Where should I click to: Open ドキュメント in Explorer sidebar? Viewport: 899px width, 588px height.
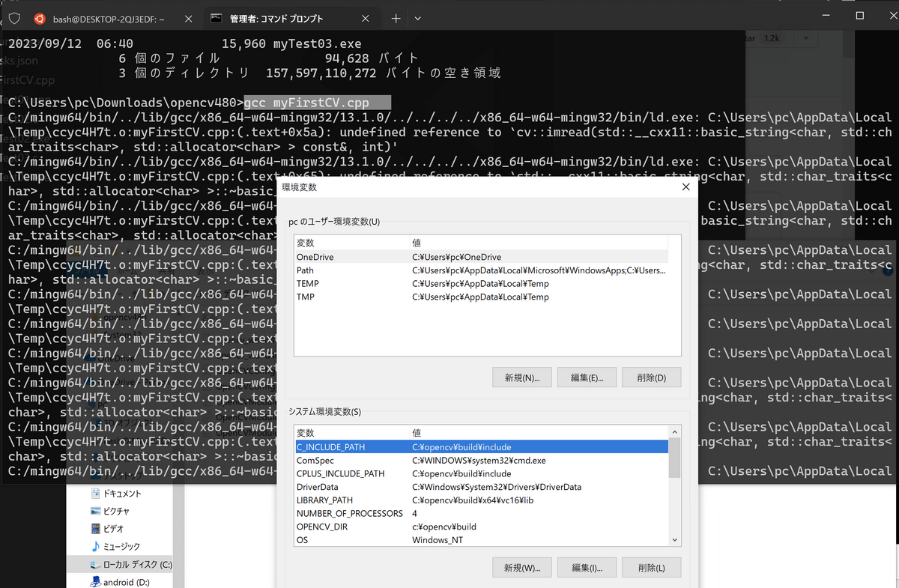point(121,494)
